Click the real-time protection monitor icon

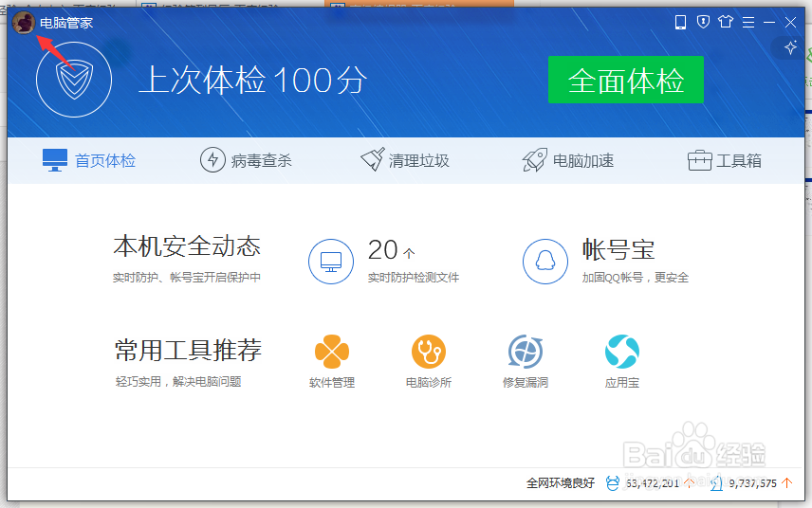(x=331, y=262)
